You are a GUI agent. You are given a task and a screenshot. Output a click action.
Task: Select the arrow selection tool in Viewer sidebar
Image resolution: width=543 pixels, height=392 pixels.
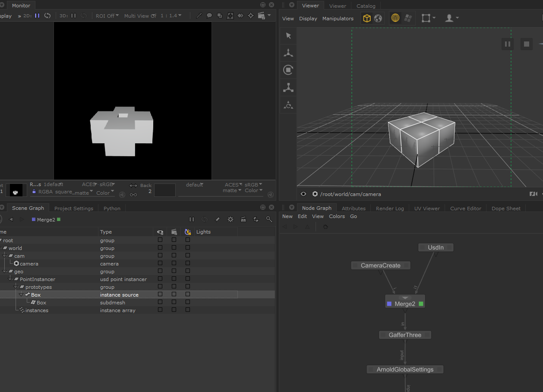tap(288, 36)
